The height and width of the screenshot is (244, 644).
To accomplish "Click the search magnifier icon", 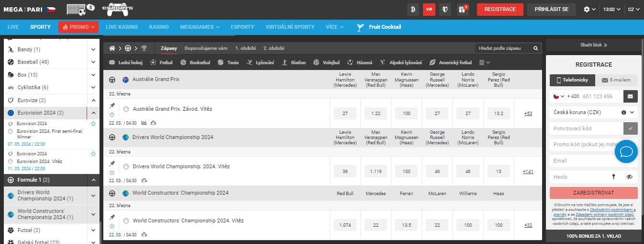I will 536,48.
